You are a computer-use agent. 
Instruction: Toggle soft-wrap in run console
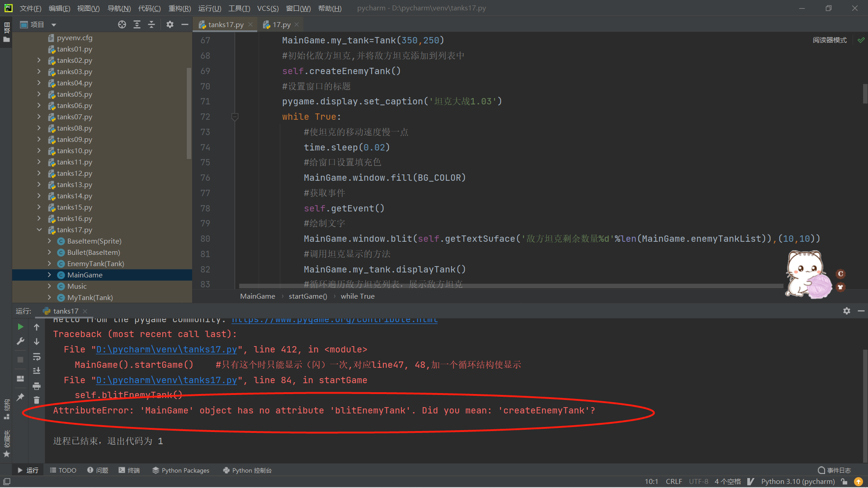[x=37, y=357]
